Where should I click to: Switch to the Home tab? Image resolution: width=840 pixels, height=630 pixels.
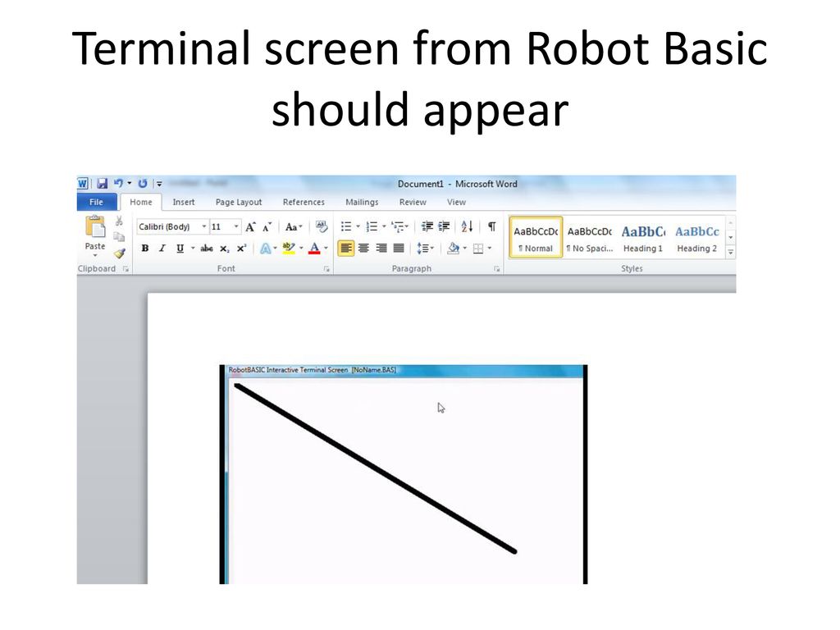click(x=141, y=202)
